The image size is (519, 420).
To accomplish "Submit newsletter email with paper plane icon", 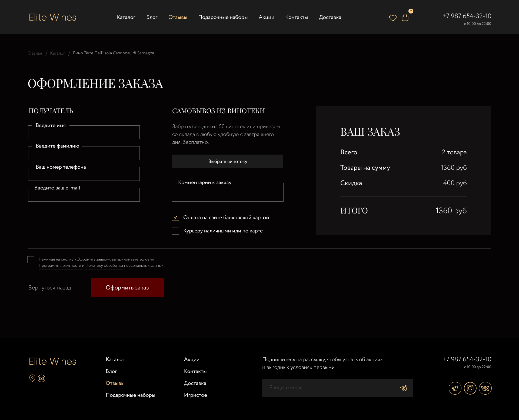I will (x=404, y=388).
